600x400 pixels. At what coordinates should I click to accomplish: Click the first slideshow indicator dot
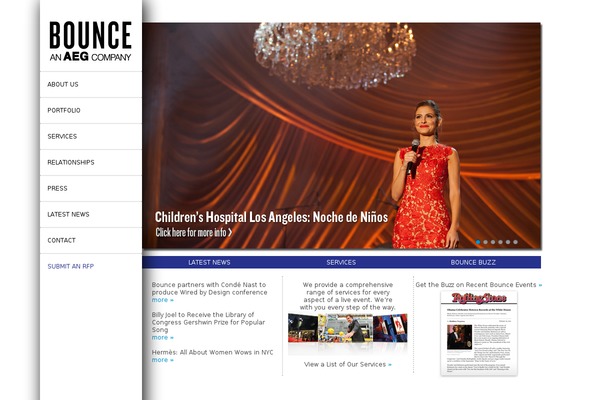(478, 242)
